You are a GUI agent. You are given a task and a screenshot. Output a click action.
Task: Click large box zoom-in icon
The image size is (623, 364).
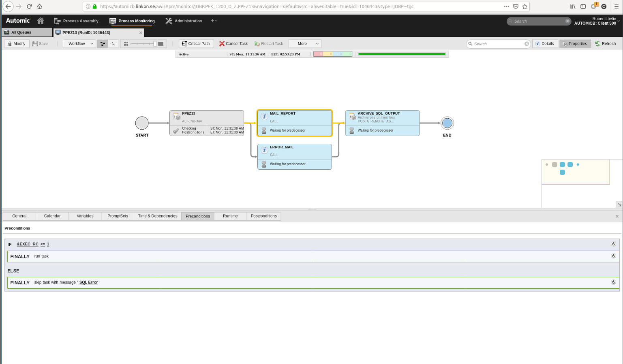[161, 44]
